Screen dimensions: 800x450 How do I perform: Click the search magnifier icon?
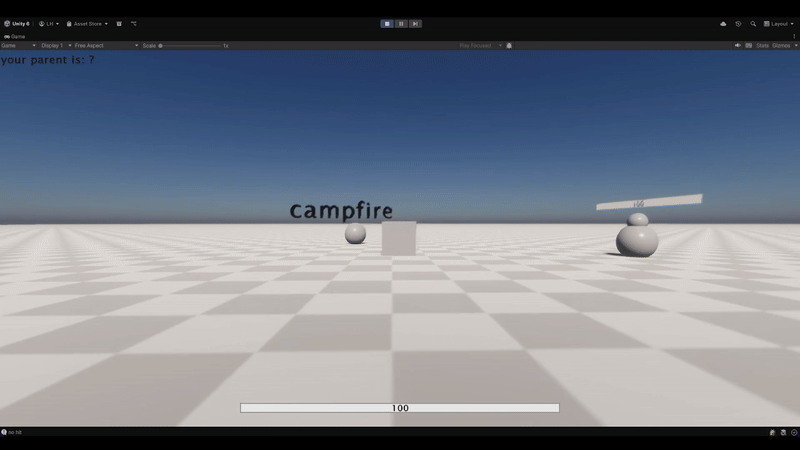753,23
